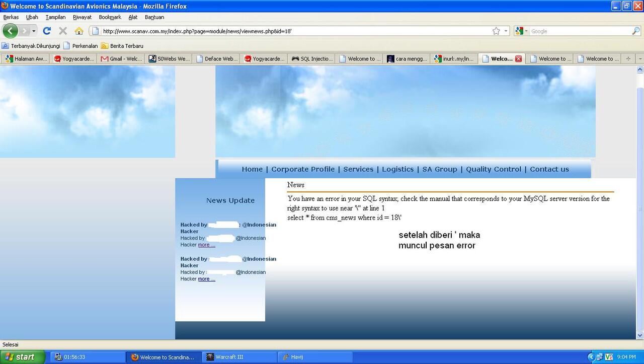The height and width of the screenshot is (364, 644).
Task: Open the Logistics page link
Action: pyautogui.click(x=397, y=169)
